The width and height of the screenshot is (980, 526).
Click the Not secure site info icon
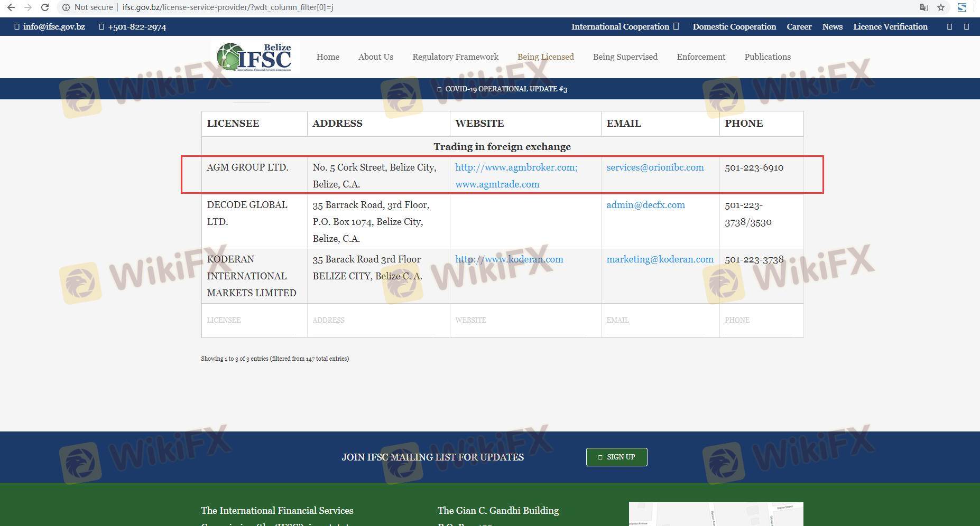point(66,7)
